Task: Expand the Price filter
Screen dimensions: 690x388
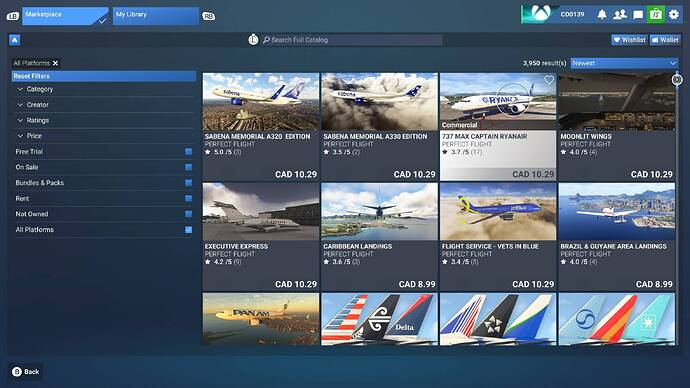Action: (x=104, y=136)
